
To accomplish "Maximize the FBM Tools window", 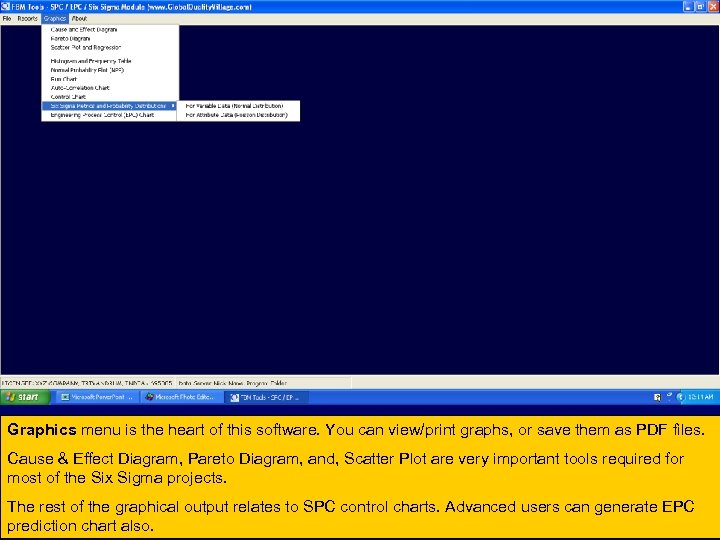I will [700, 6].
